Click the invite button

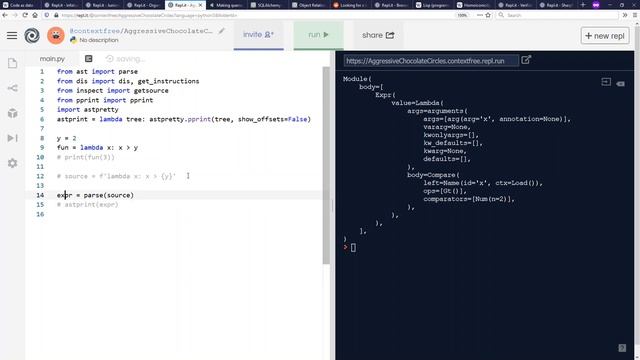(x=258, y=35)
